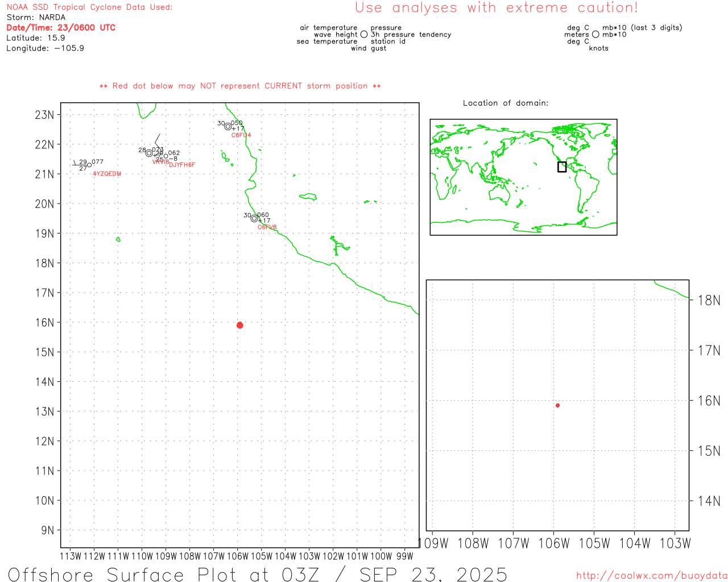The image size is (728, 582).
Task: Select the 077 pressure reading near 4YZQEDM
Action: 98,162
